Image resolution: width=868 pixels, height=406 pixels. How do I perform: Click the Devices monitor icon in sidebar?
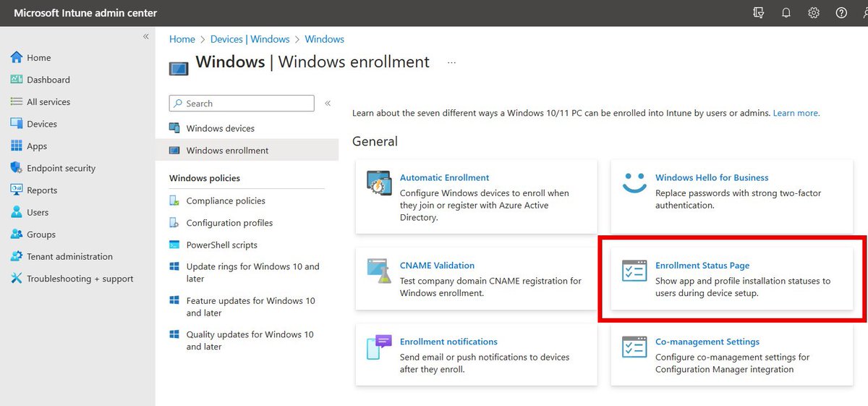tap(17, 124)
